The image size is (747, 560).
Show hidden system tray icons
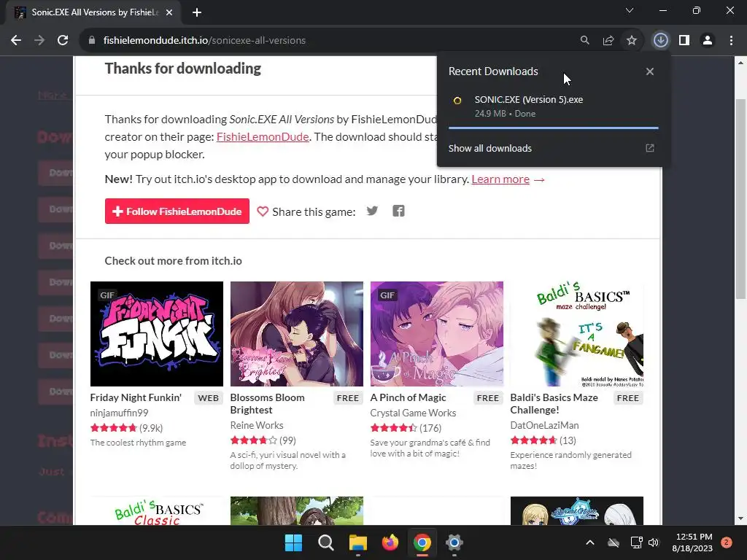click(589, 542)
